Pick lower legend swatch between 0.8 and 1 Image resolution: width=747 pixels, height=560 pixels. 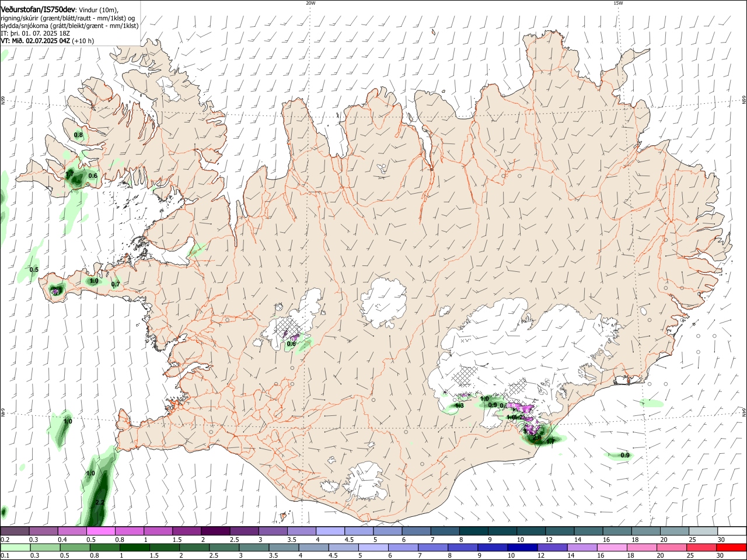tap(105, 547)
